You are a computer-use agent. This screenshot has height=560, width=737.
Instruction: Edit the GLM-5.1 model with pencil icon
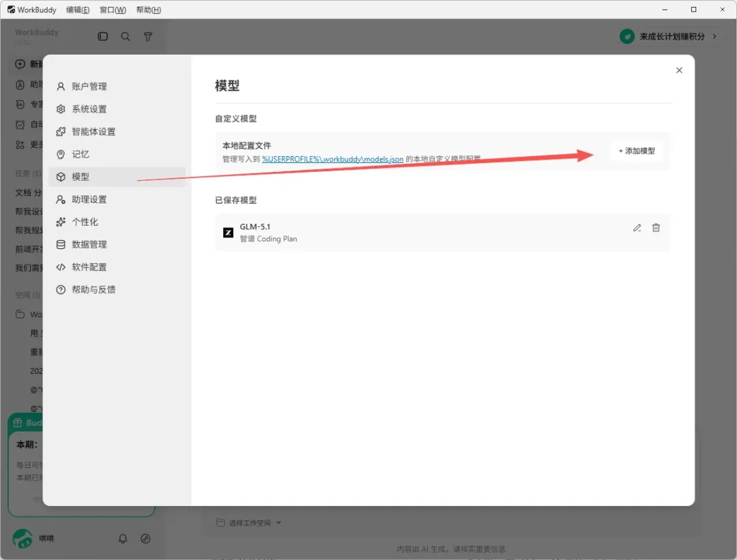click(x=637, y=228)
